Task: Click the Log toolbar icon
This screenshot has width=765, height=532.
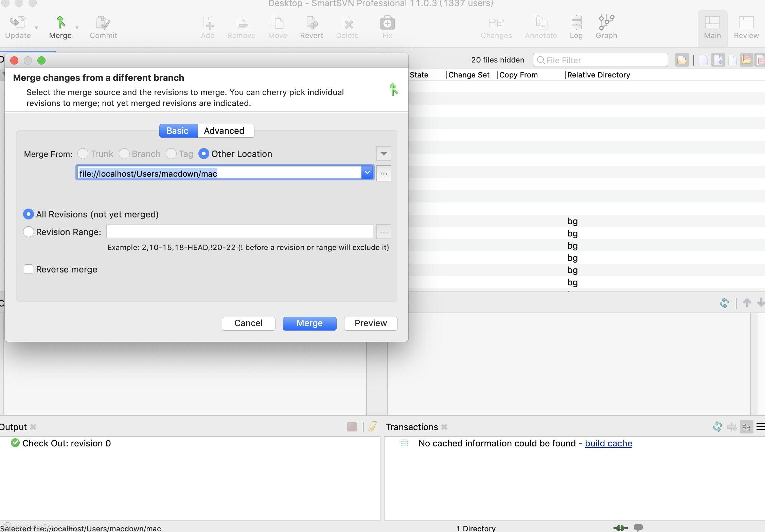Action: 576,27
